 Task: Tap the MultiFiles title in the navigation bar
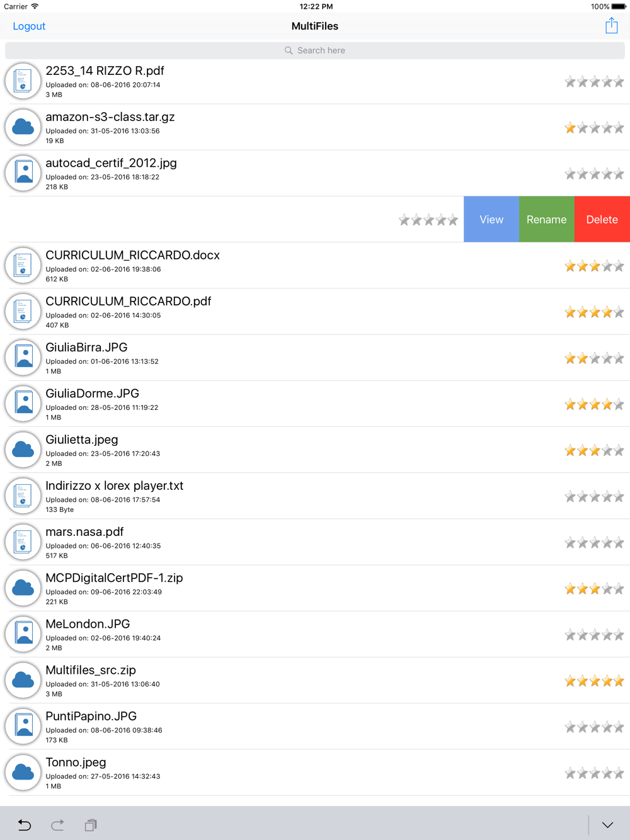tap(315, 26)
